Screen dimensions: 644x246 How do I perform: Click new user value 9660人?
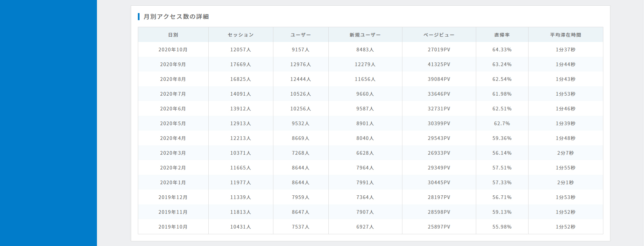tap(365, 94)
